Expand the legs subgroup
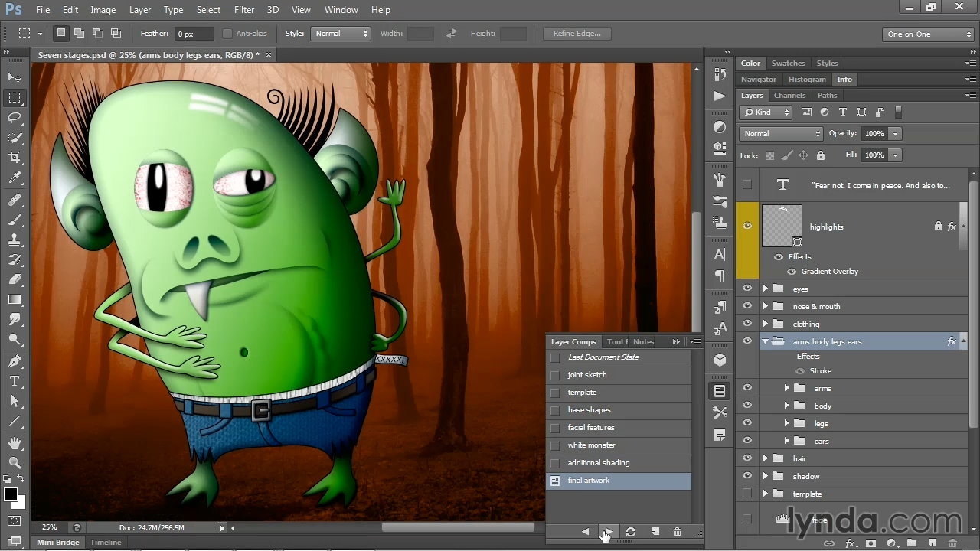The width and height of the screenshot is (980, 551). (786, 423)
